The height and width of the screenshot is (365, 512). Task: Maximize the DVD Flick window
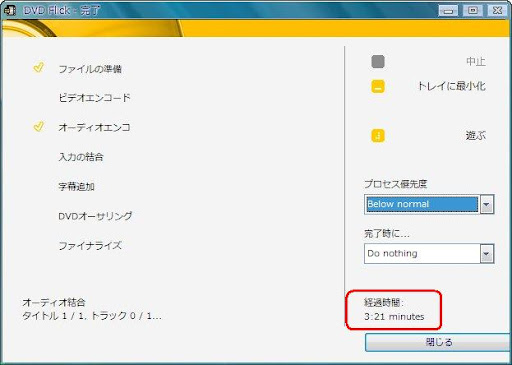coord(473,10)
